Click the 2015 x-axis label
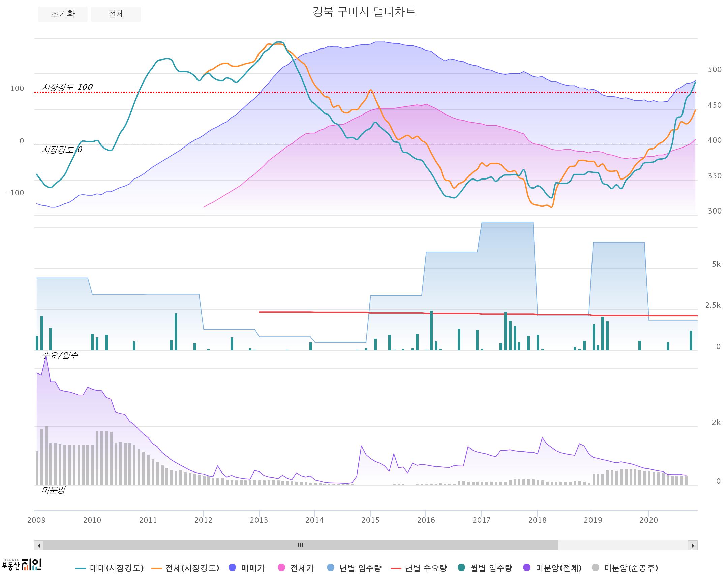The height and width of the screenshot is (586, 728). [x=370, y=520]
